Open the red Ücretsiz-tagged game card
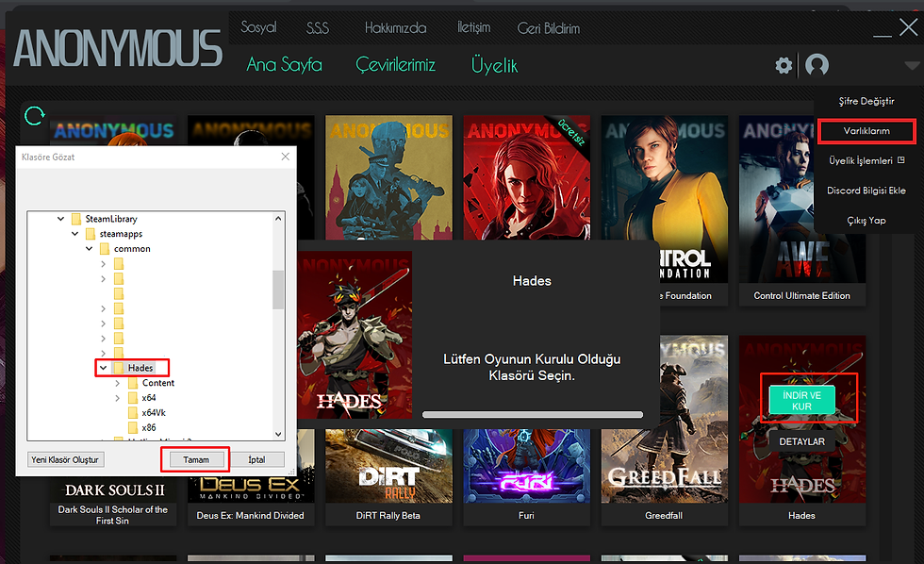This screenshot has width=924, height=564. (526, 176)
